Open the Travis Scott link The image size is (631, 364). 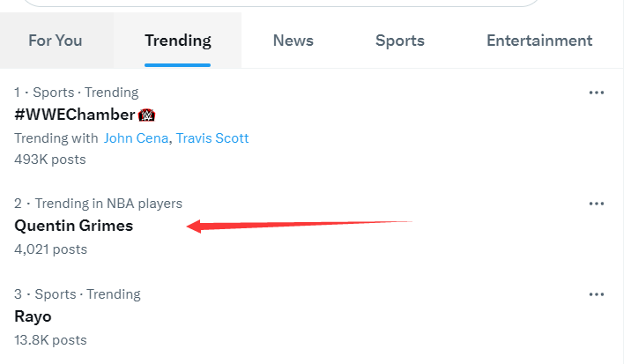click(212, 138)
